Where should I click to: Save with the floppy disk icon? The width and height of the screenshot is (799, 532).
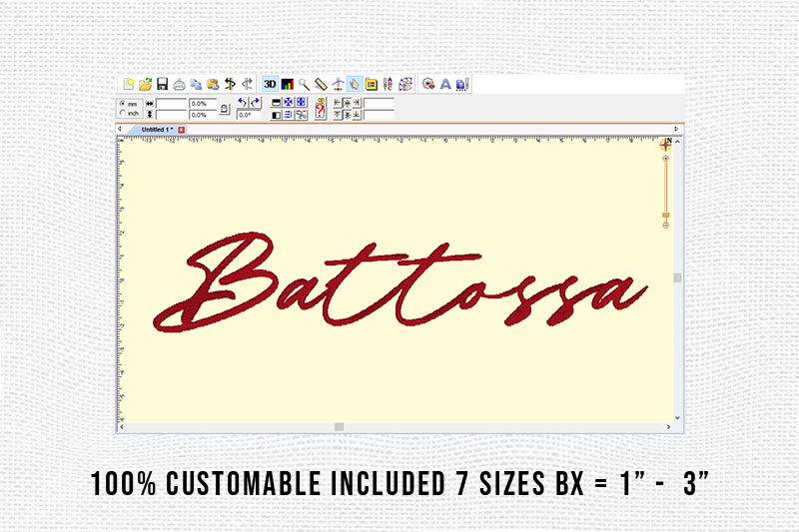[x=162, y=84]
